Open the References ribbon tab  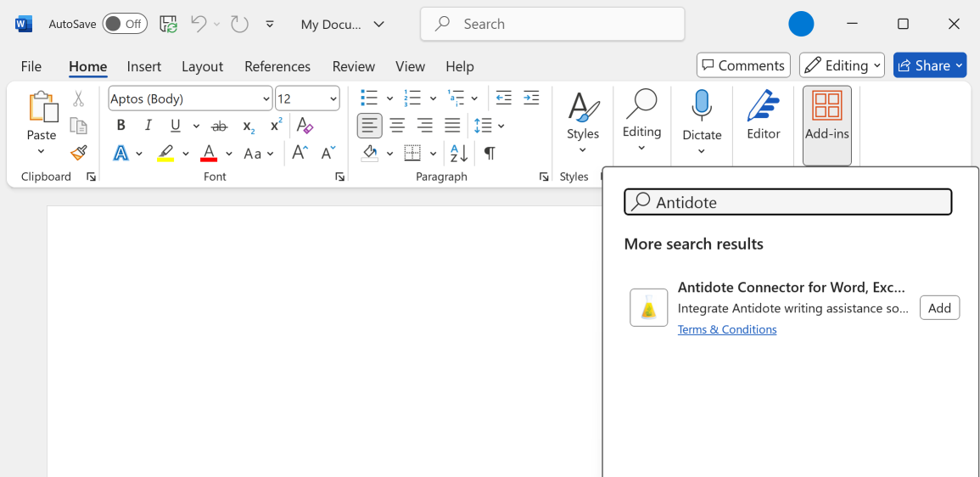[277, 66]
